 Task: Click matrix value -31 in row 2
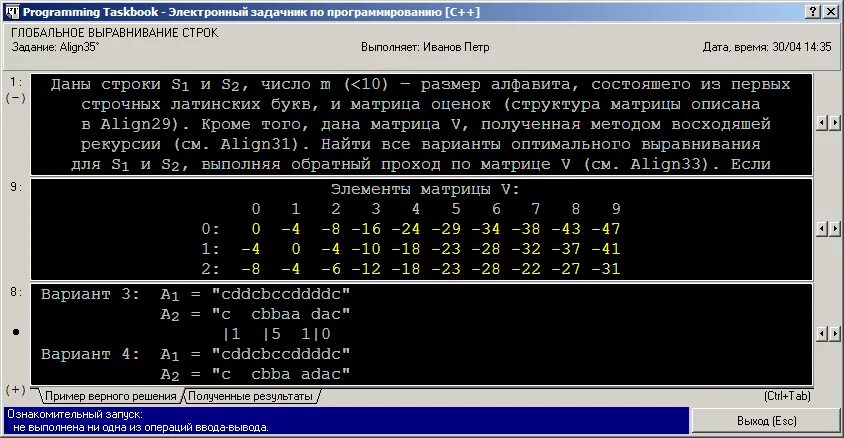[606, 269]
